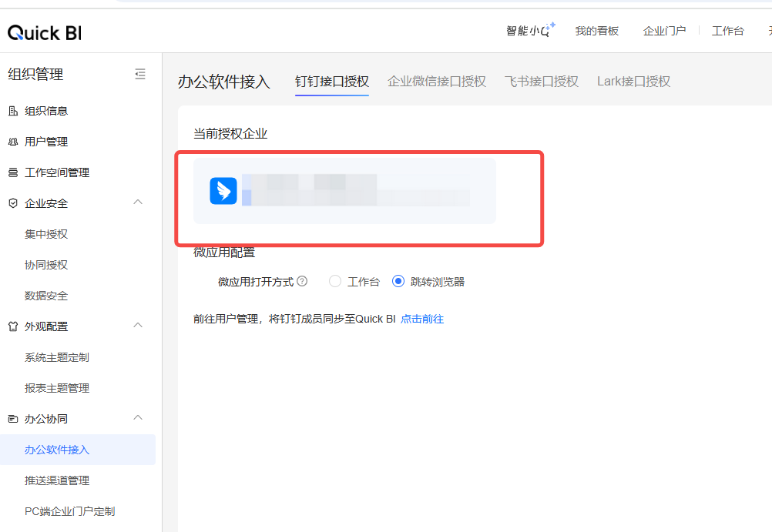Click the 企业安全 menu label

[46, 203]
